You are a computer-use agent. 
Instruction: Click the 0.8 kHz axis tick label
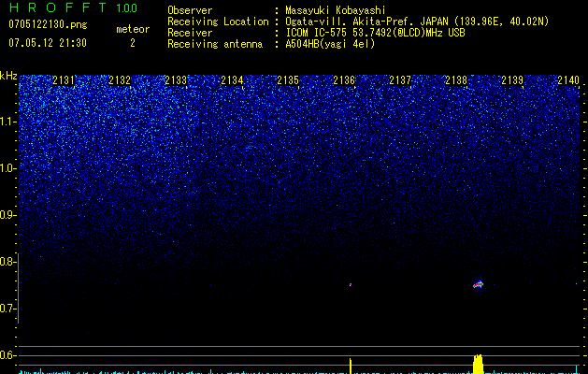7,262
